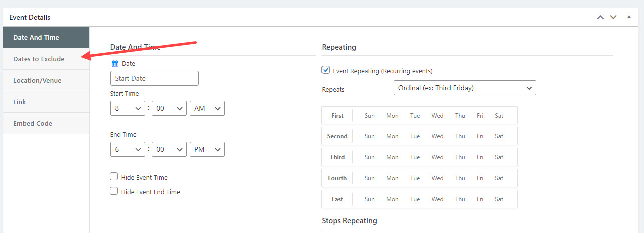The width and height of the screenshot is (644, 233).
Task: Uncheck Event Repeating (Recurring events)
Action: click(x=326, y=70)
